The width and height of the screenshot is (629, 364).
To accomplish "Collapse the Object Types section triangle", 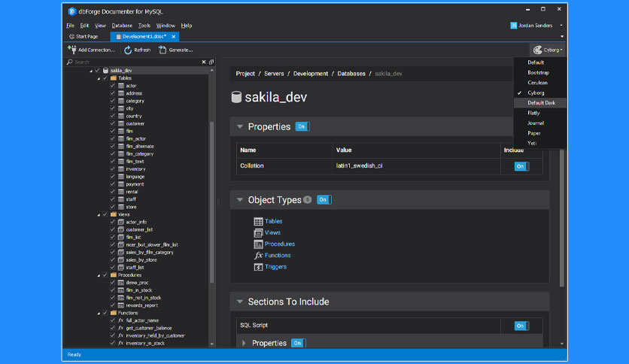I will (x=240, y=199).
